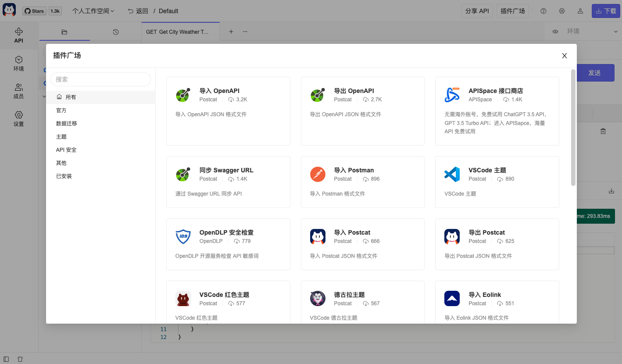This screenshot has width=622, height=364.
Task: Select the API 安全 plugin category
Action: click(x=101, y=150)
